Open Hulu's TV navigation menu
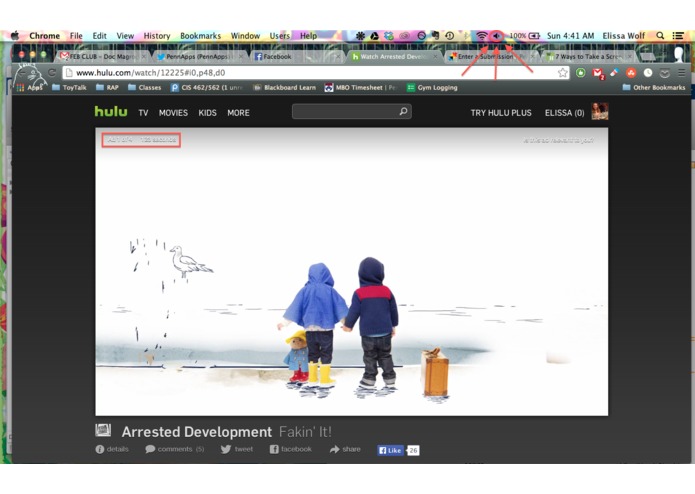This screenshot has width=695, height=494. (143, 113)
